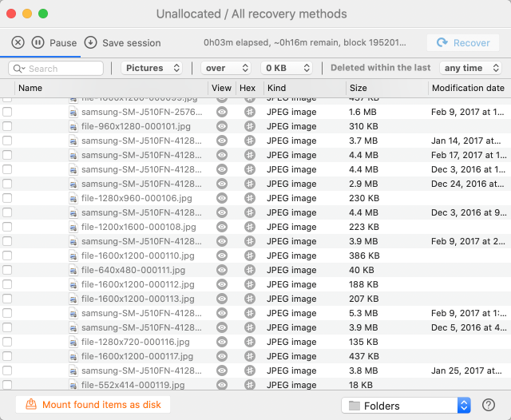
Task: Select file name file-1600x1200-000112.jpg
Action: click(138, 284)
